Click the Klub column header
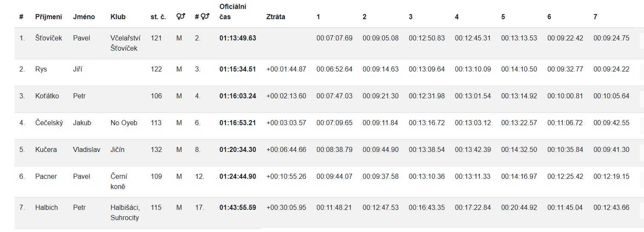644x232 pixels. coord(118,17)
